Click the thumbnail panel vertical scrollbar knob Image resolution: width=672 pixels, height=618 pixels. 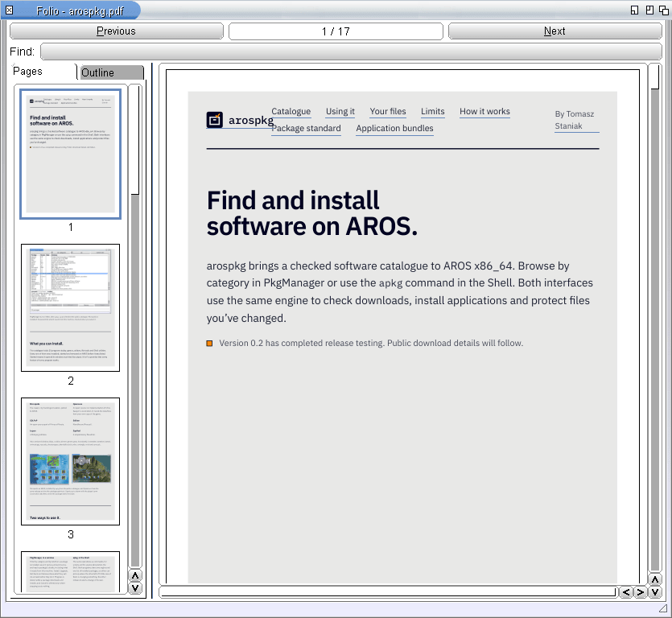[x=135, y=140]
